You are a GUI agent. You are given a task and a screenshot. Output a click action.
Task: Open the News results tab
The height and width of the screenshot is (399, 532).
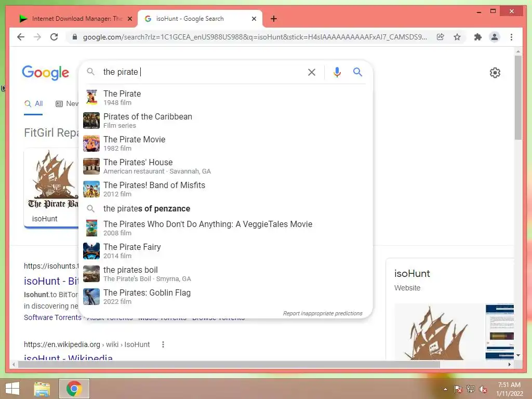click(x=67, y=103)
